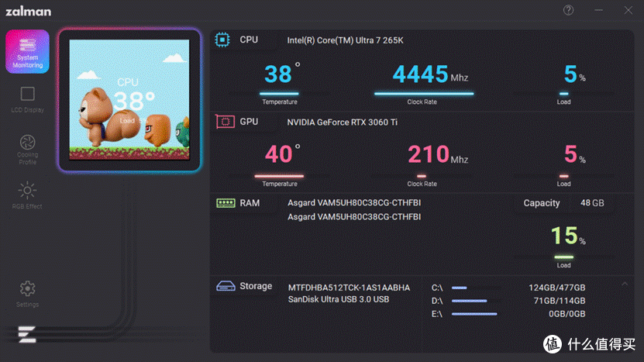Click SanDisk Ultra USB 3.0 USB text
Viewport: 644px width, 362px height.
339,299
